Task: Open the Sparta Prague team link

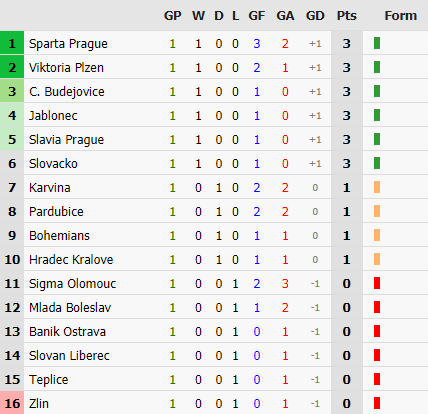Action: pyautogui.click(x=68, y=44)
